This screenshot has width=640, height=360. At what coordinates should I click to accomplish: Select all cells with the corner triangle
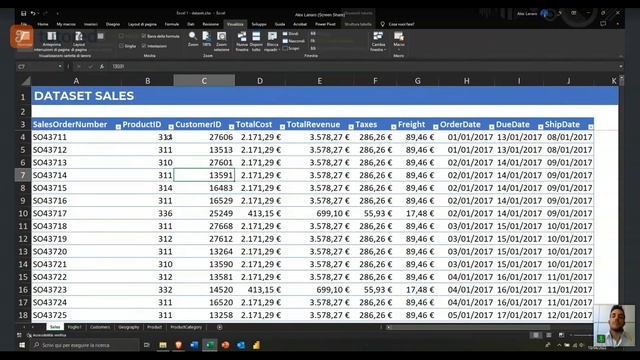25,80
